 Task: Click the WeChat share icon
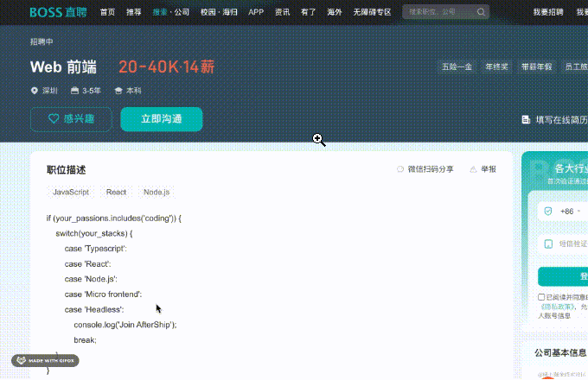(x=400, y=169)
